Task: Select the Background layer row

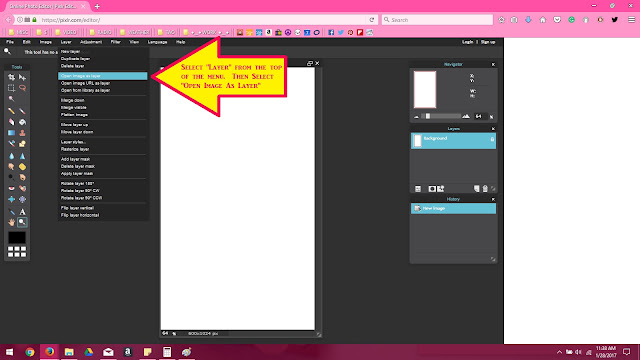Action: [x=453, y=141]
